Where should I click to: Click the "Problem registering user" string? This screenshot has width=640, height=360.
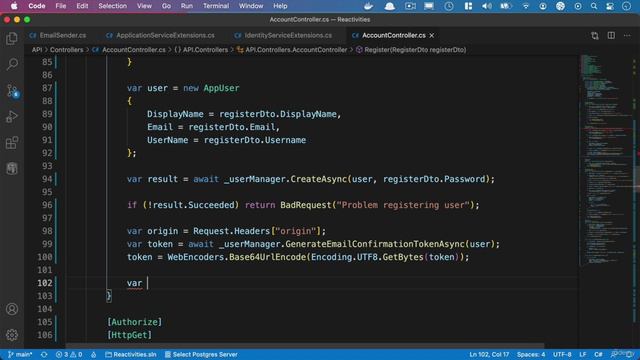[x=403, y=205]
